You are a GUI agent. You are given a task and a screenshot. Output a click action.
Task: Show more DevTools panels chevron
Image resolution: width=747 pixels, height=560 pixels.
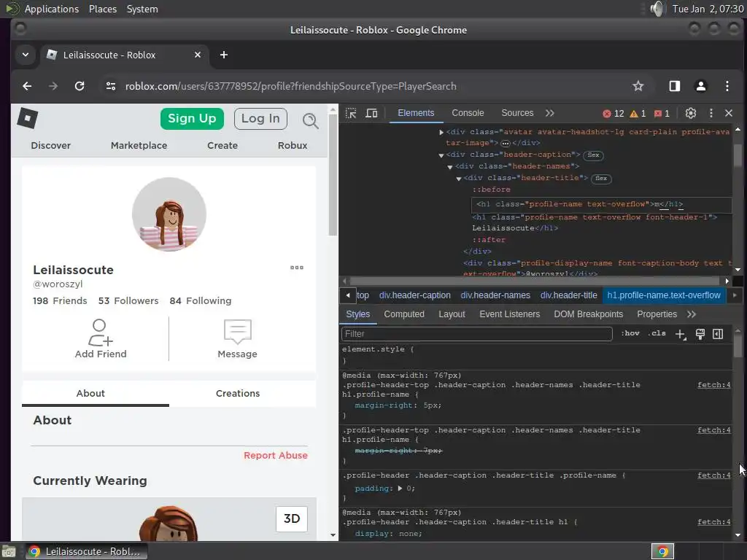point(550,113)
